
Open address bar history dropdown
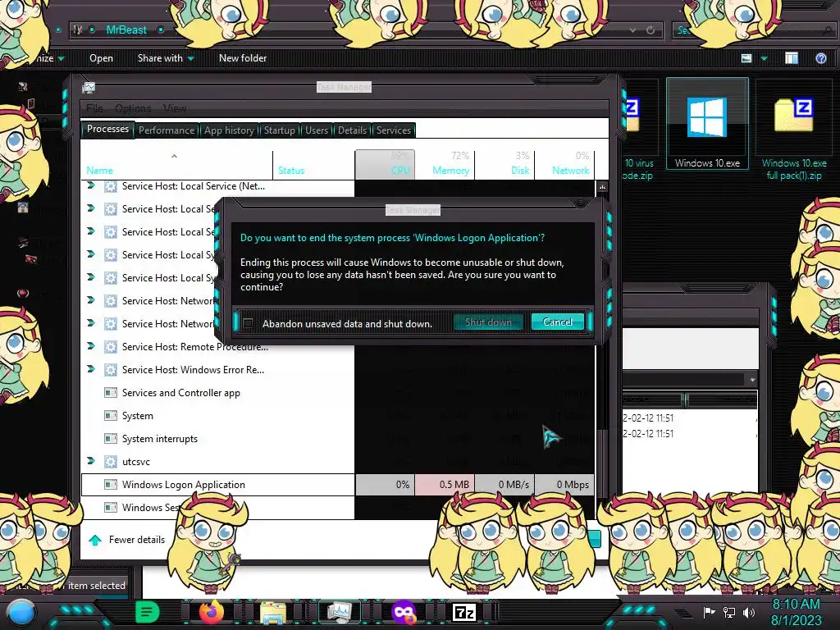(x=632, y=30)
